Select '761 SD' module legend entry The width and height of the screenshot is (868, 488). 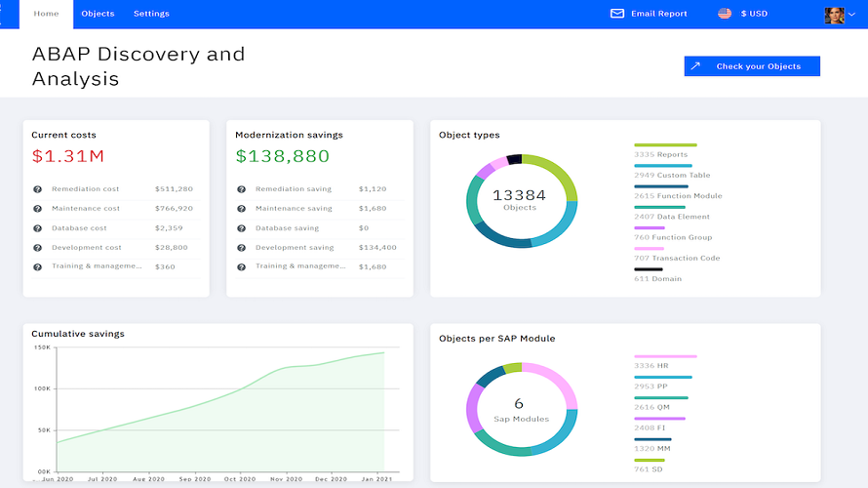pyautogui.click(x=649, y=469)
